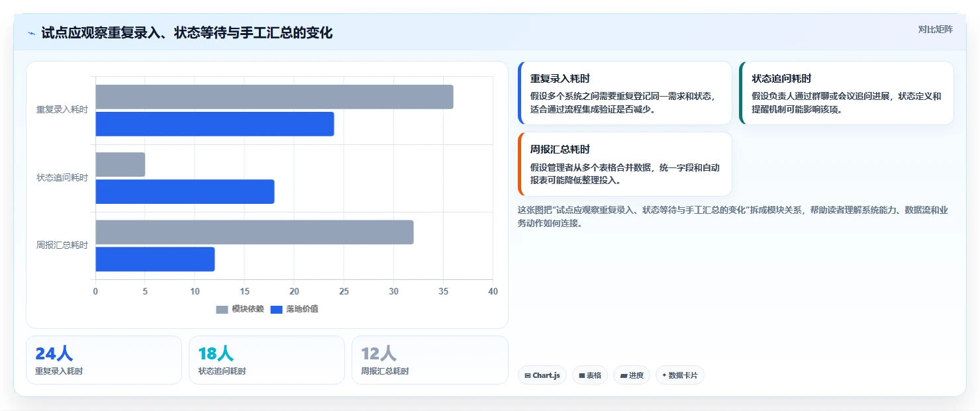Toggle the 模块依赖 legend color swatch
The height and width of the screenshot is (411, 980).
pyautogui.click(x=222, y=309)
